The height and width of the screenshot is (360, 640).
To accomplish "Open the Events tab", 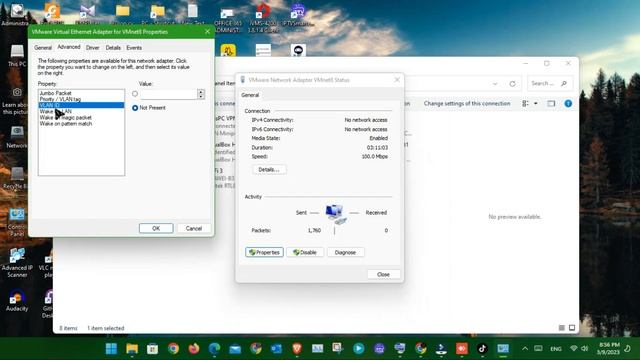I will pos(134,48).
